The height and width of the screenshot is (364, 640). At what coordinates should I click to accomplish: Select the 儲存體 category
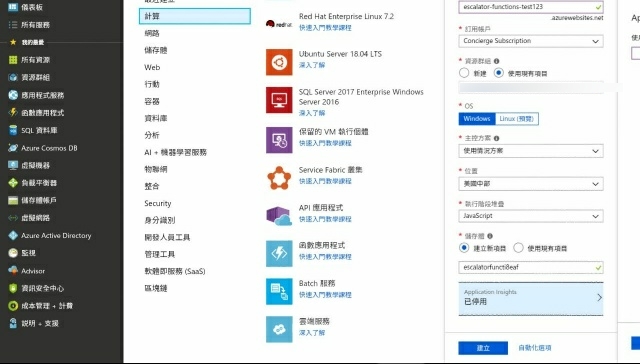pos(156,50)
